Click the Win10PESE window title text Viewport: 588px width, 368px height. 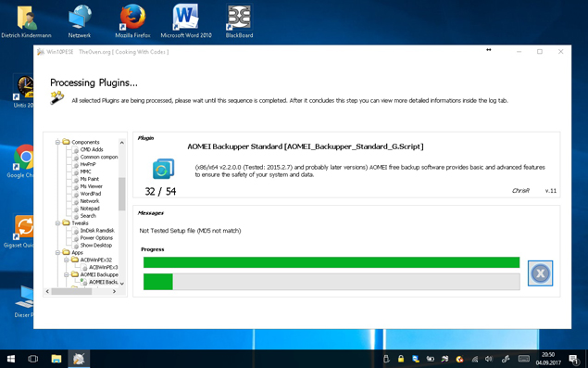coord(107,52)
